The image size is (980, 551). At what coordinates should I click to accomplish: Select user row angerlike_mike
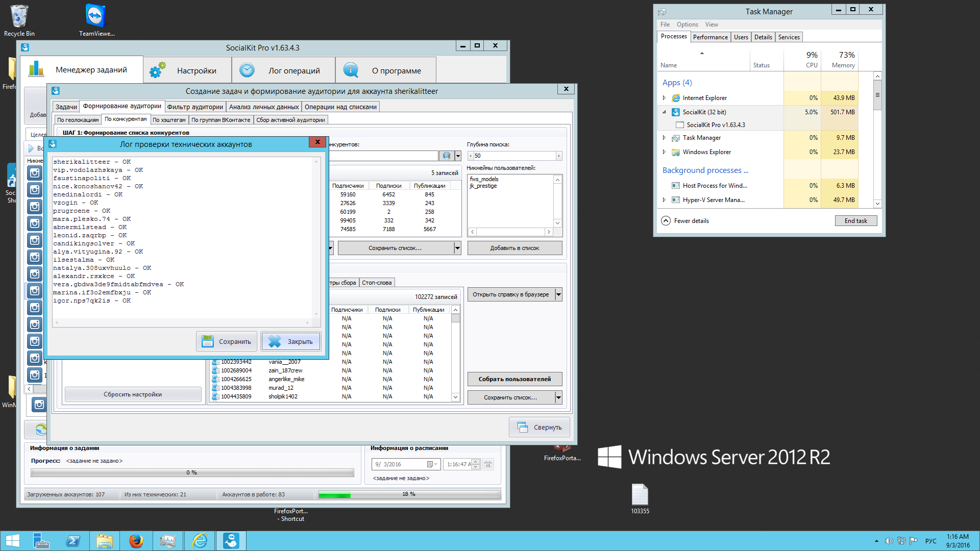[x=331, y=379]
